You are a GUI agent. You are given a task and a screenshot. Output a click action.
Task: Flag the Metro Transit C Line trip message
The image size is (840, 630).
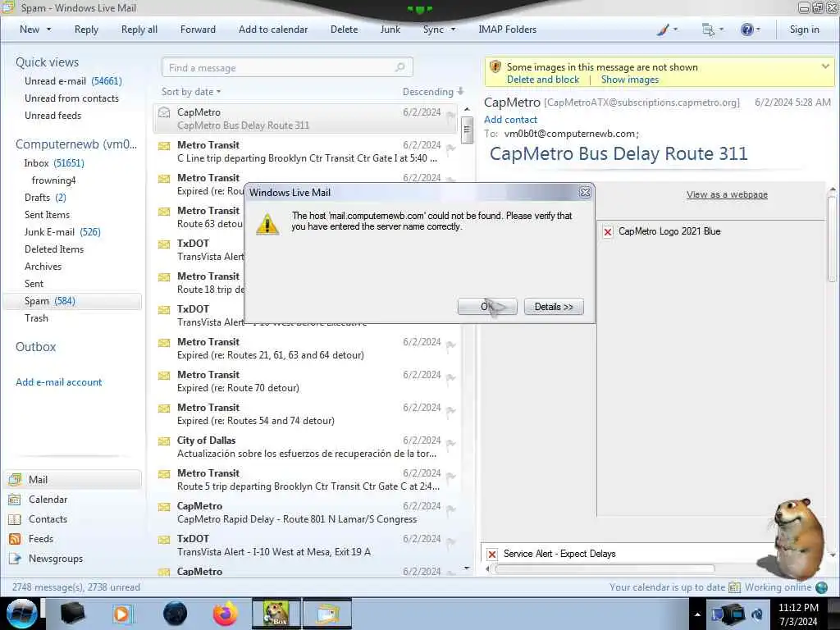(x=450, y=148)
